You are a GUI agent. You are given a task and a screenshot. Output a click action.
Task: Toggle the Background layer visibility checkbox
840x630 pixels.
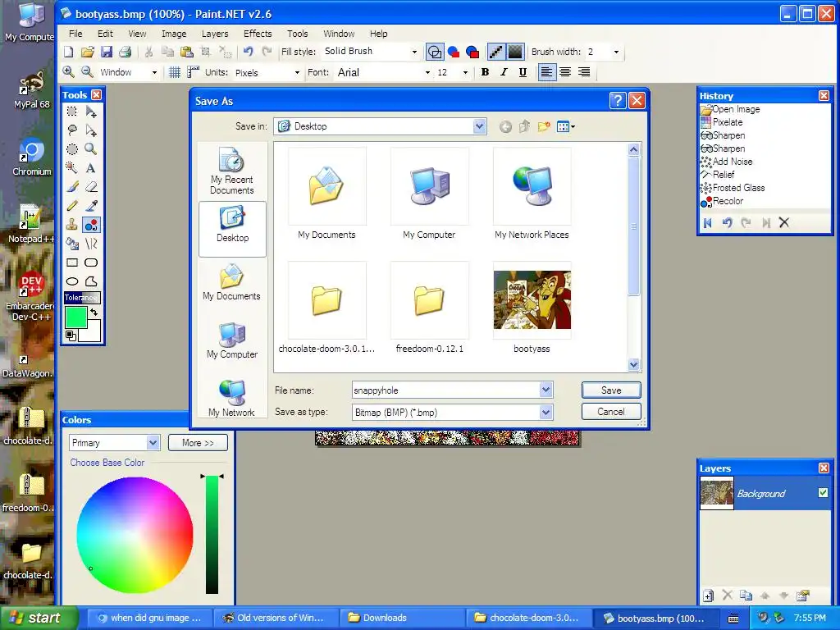point(824,492)
